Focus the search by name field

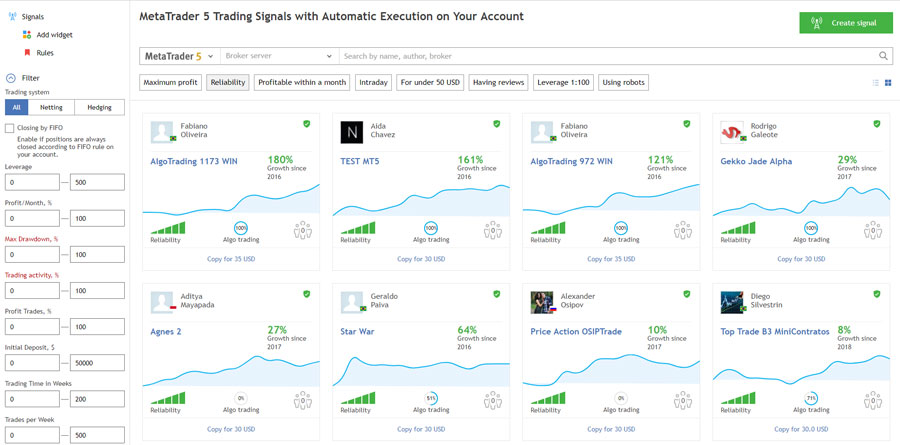[608, 56]
